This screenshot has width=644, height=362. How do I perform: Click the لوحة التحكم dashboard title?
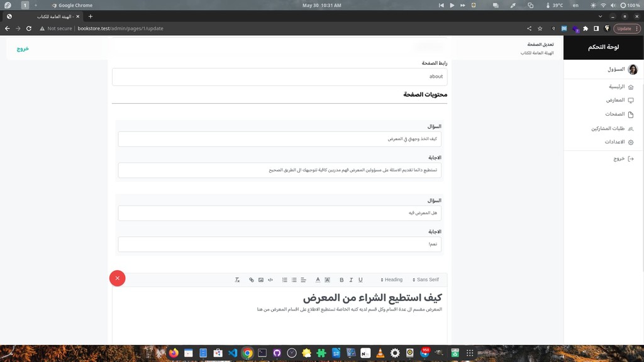point(603,47)
